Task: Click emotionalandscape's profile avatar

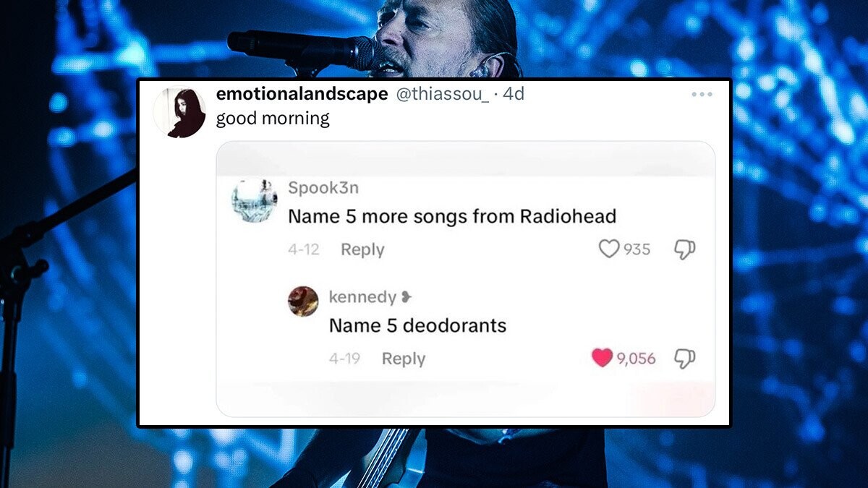Action: [x=179, y=113]
